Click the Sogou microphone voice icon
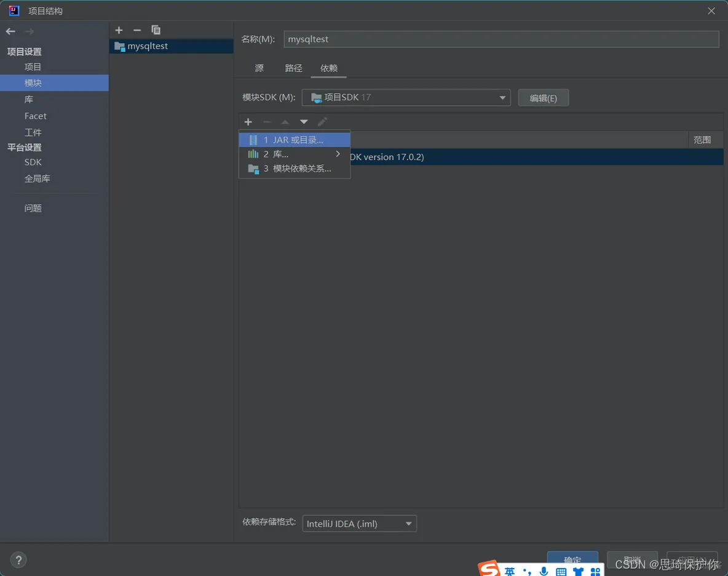This screenshot has width=728, height=576. (x=544, y=571)
